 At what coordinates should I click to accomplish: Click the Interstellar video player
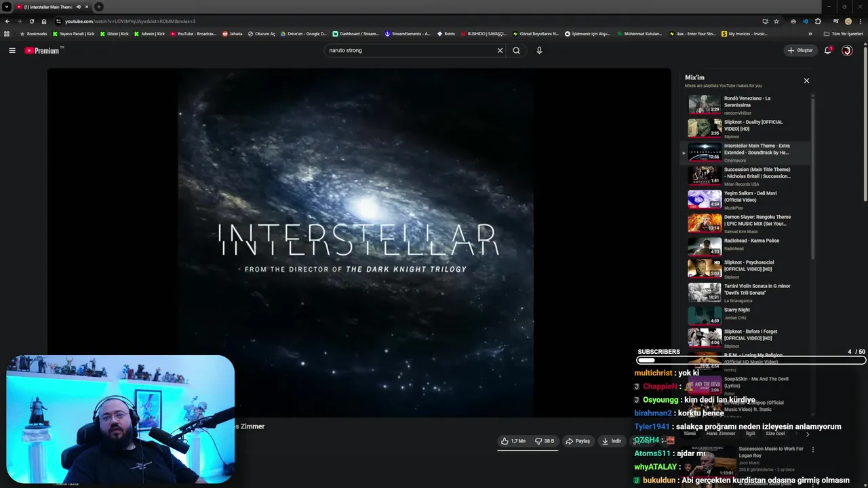pos(359,243)
